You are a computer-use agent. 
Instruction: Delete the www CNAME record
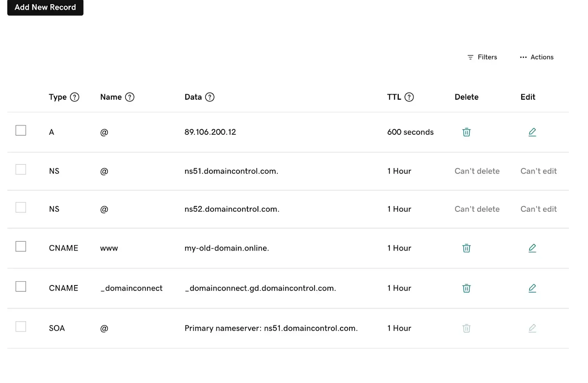[466, 248]
